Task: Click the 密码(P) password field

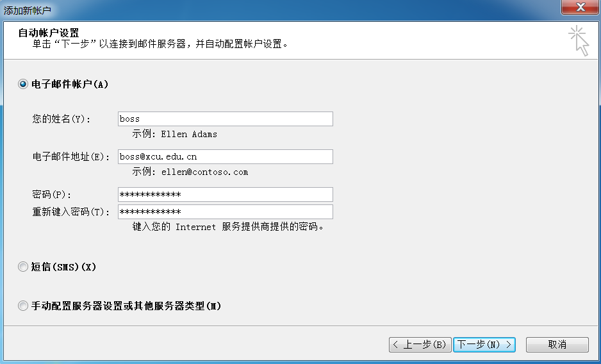Action: click(x=226, y=194)
